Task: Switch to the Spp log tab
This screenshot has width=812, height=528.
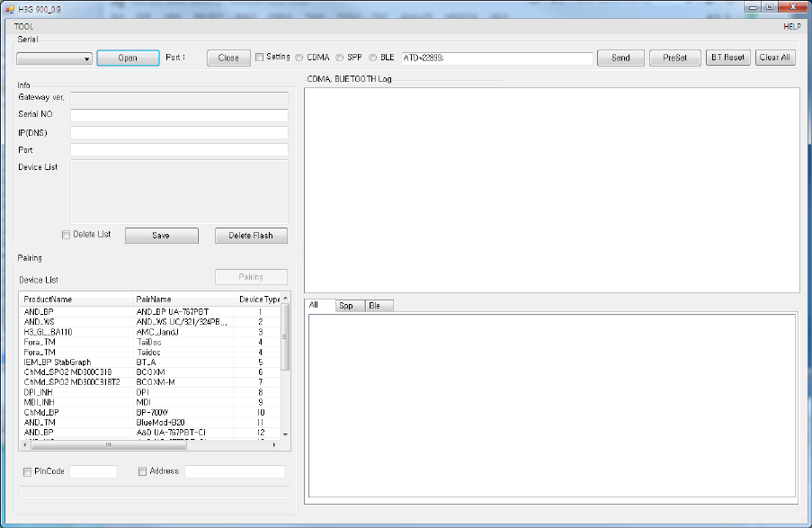Action: pyautogui.click(x=351, y=306)
